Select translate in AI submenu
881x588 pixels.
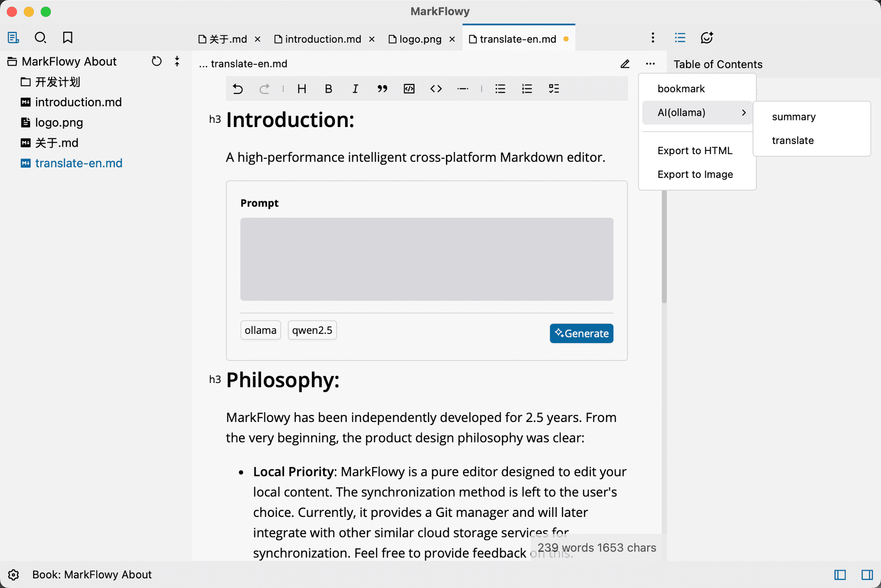pos(812,140)
